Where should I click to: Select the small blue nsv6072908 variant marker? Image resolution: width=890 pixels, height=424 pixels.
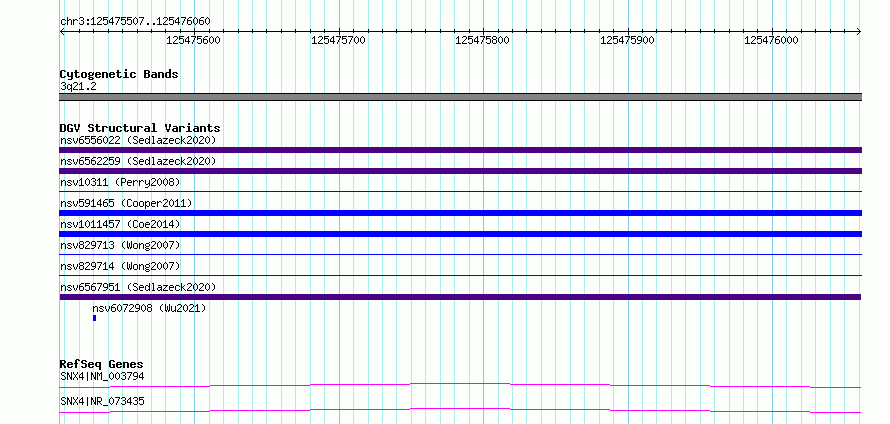click(x=95, y=318)
